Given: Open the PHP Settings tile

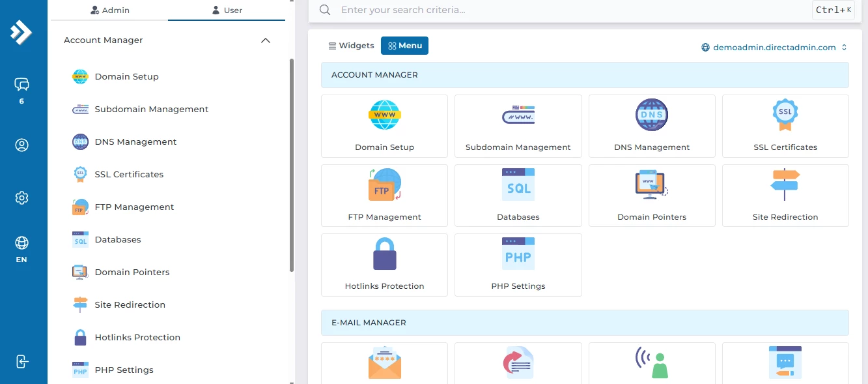Looking at the screenshot, I should click(x=518, y=265).
